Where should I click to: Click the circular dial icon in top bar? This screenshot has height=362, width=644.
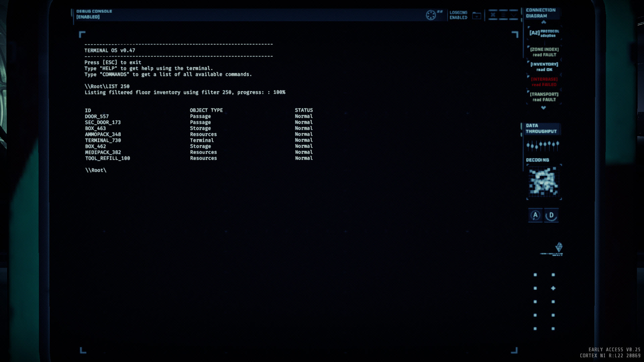point(431,15)
